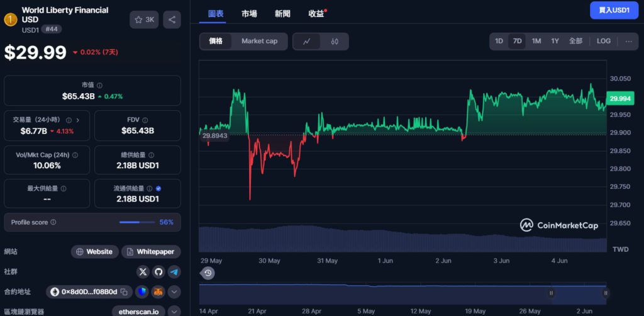
Task: Open the 新聞 tab
Action: (x=282, y=13)
